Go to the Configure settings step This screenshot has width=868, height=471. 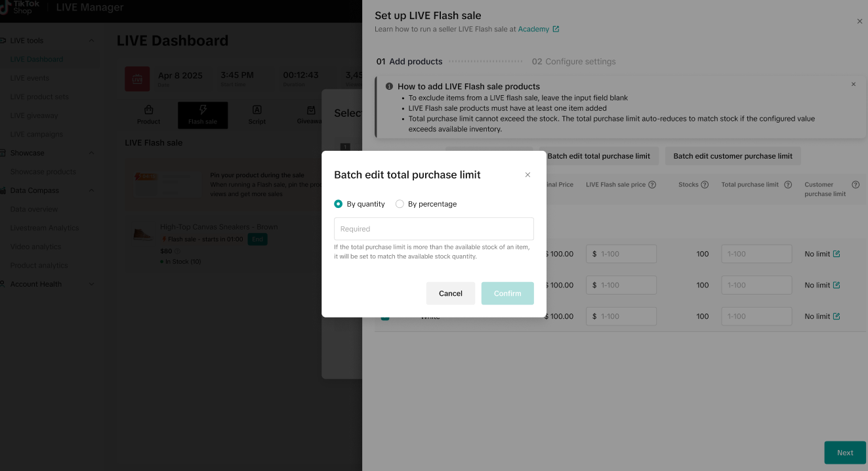point(573,62)
